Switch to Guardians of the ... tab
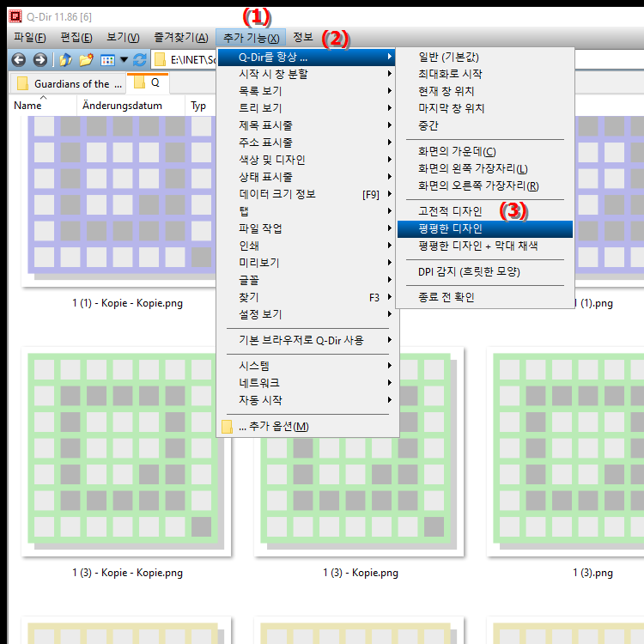This screenshot has width=644, height=644. tap(68, 84)
